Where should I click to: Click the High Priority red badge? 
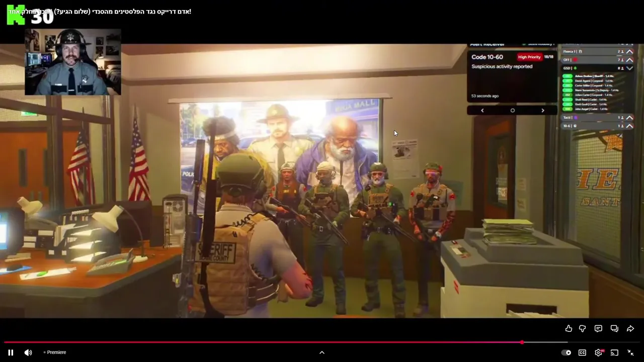click(529, 57)
